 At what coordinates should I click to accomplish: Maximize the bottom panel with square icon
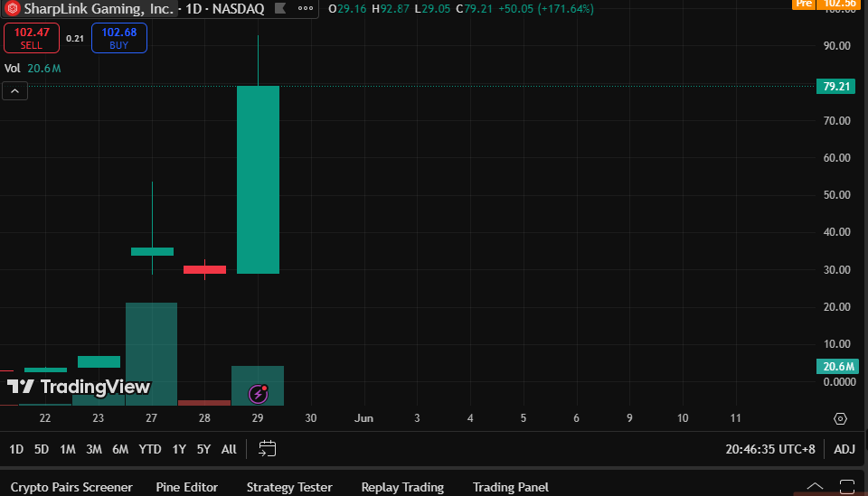pyautogui.click(x=847, y=487)
